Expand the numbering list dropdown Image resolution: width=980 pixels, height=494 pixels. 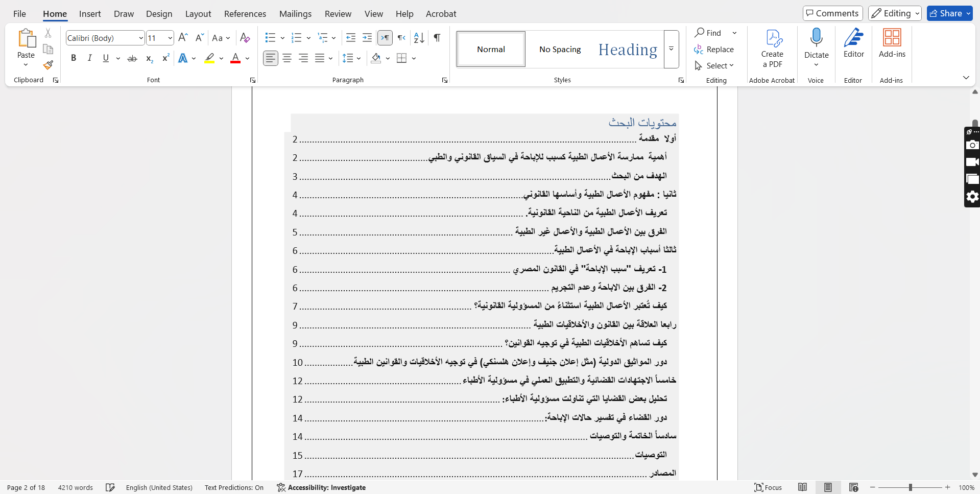[308, 38]
